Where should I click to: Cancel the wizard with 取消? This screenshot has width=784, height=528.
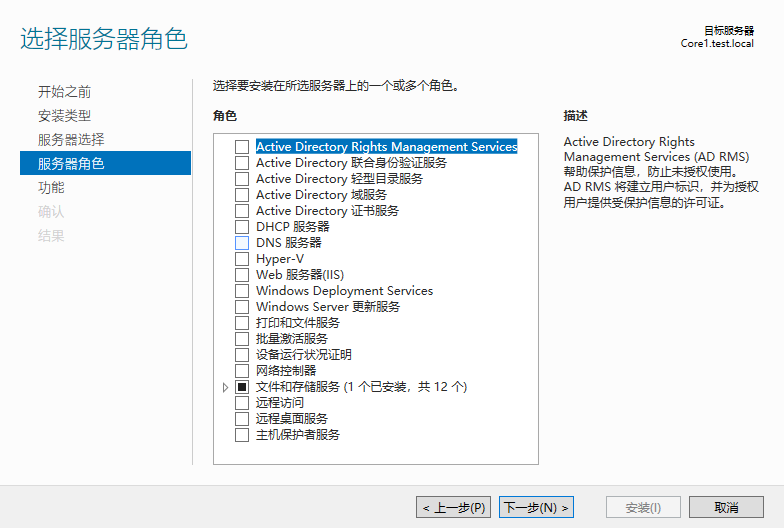726,508
